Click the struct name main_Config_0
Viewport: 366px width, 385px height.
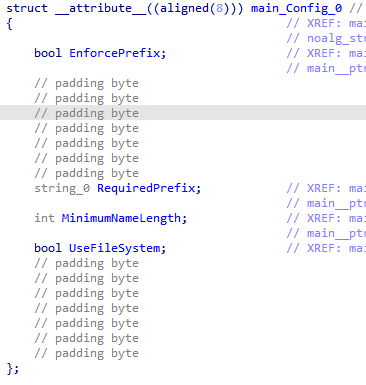tap(296, 8)
